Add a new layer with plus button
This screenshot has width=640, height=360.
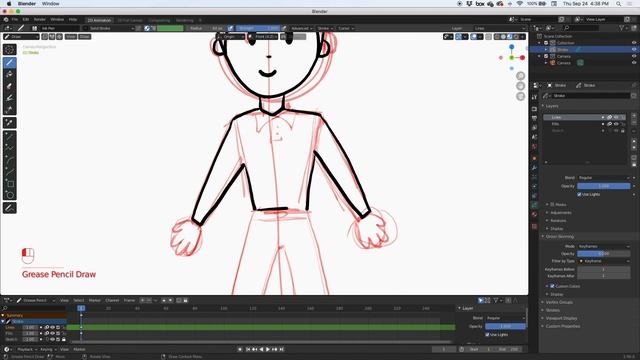(633, 117)
